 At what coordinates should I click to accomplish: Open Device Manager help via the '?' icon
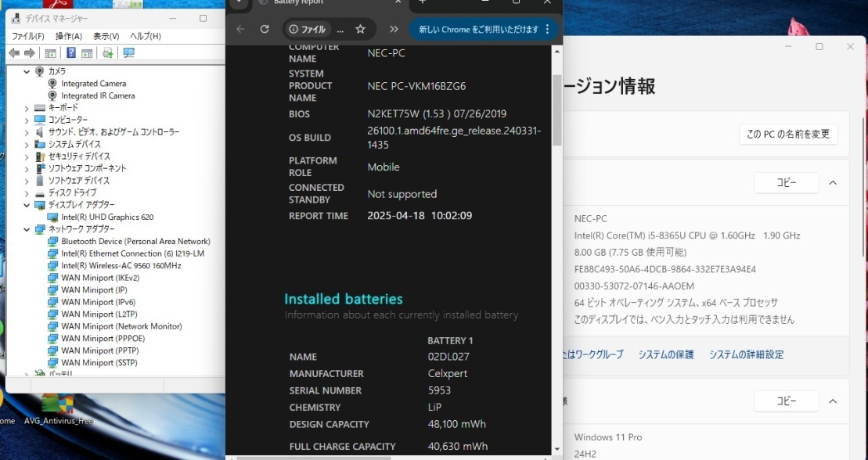click(71, 52)
